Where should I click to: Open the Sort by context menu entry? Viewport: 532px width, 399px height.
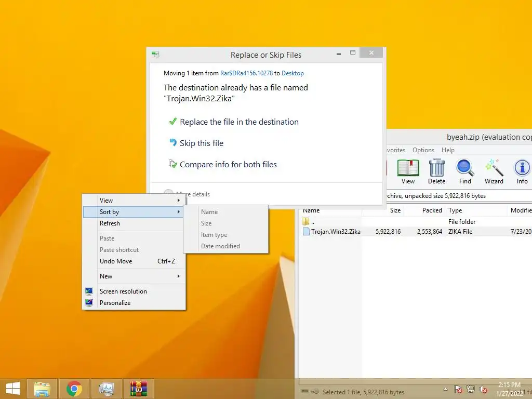pos(134,212)
